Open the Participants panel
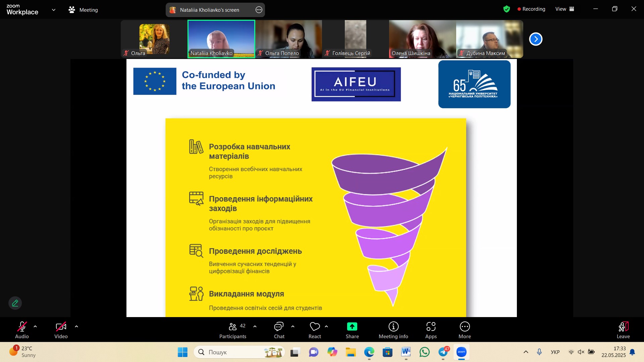Viewport: 644px width, 362px height. (x=233, y=330)
